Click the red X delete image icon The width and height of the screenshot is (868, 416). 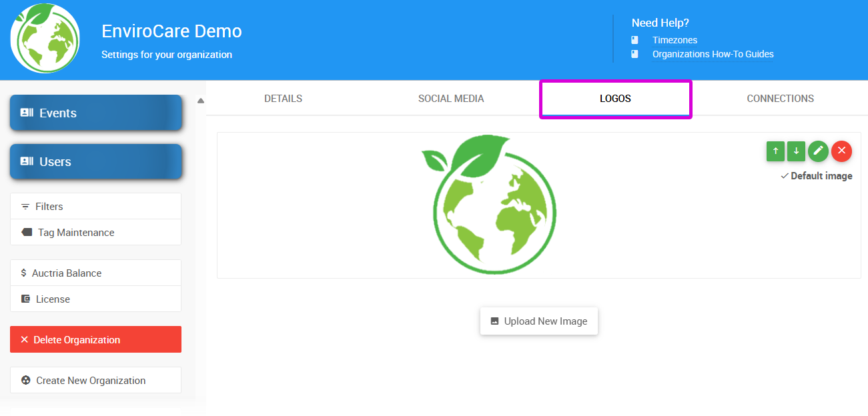pos(841,151)
